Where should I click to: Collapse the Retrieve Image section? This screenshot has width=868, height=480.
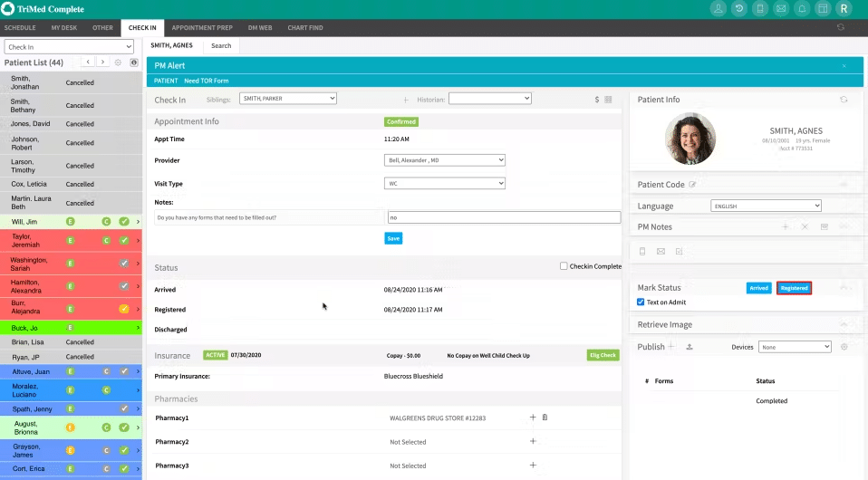pyautogui.click(x=844, y=324)
